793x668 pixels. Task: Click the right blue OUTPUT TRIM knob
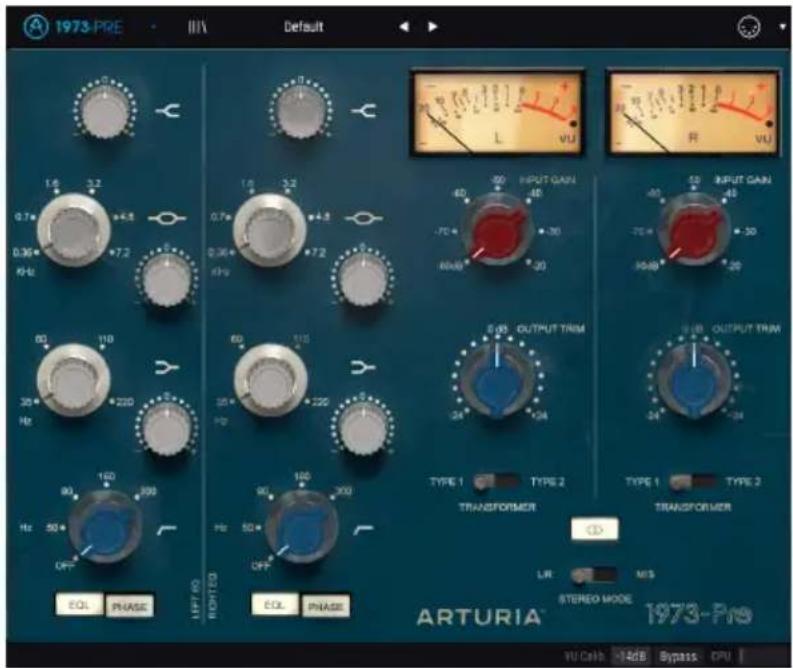(693, 380)
